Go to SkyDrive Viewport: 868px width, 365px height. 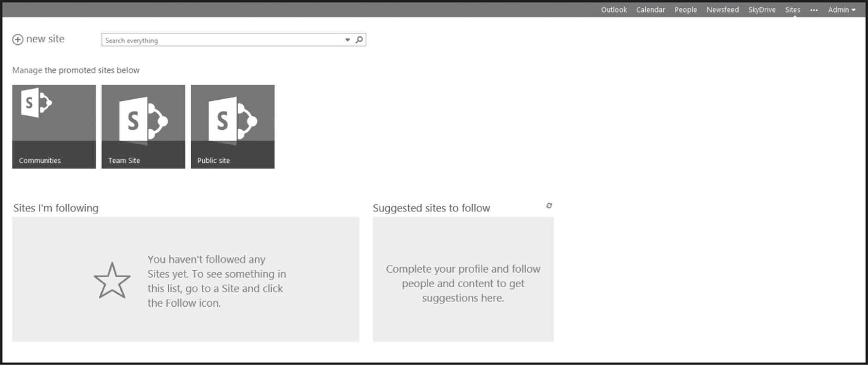point(762,10)
